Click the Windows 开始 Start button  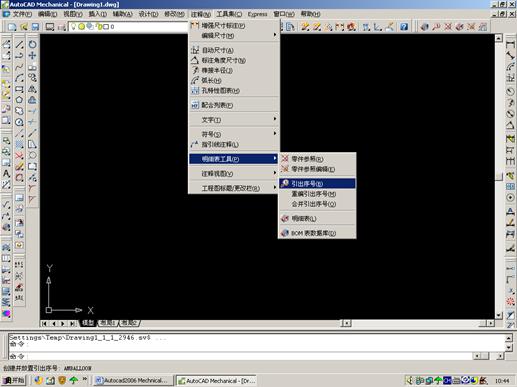coord(14,380)
